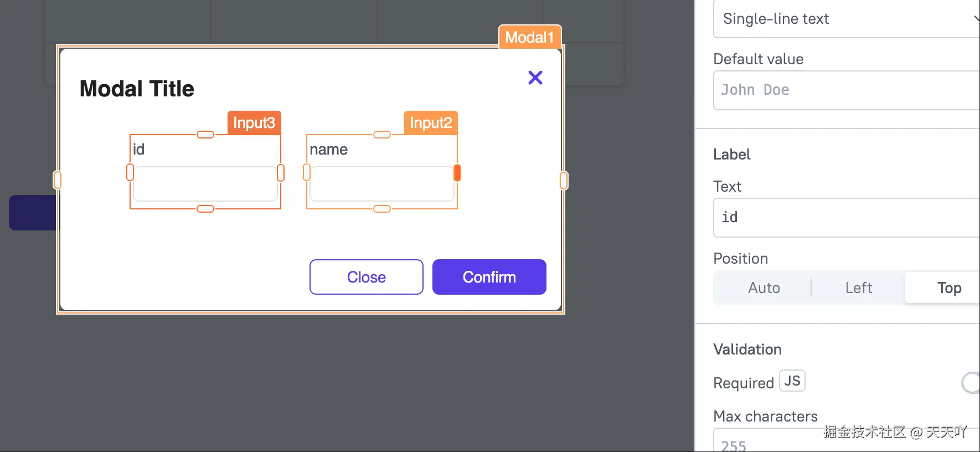Image resolution: width=980 pixels, height=452 pixels.
Task: Click the Default value input field
Action: click(847, 90)
